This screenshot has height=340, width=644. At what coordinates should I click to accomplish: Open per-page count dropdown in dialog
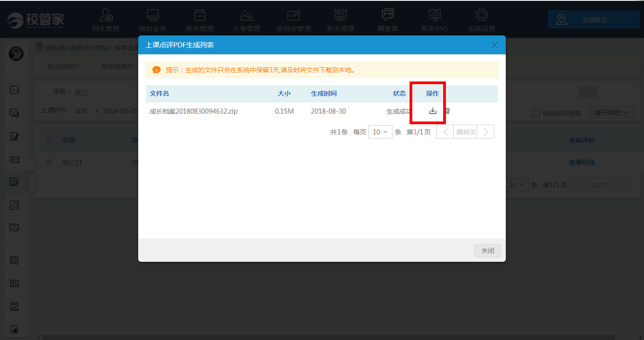click(380, 132)
